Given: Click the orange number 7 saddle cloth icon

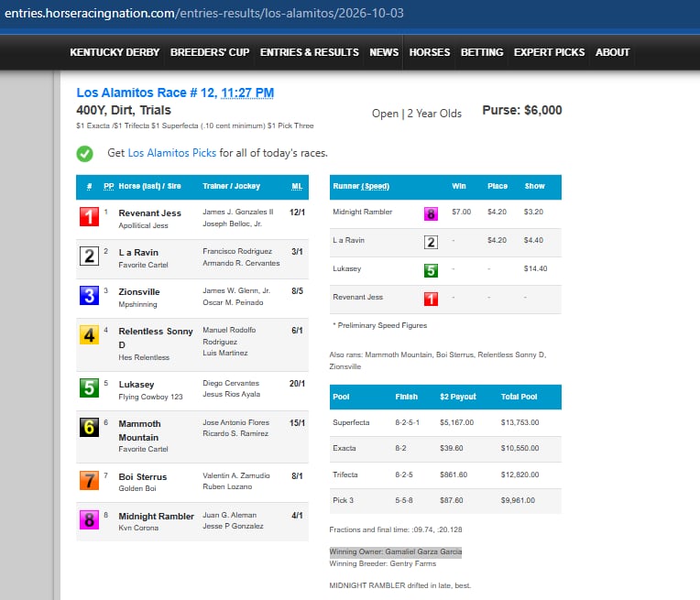Looking at the screenshot, I should (89, 480).
